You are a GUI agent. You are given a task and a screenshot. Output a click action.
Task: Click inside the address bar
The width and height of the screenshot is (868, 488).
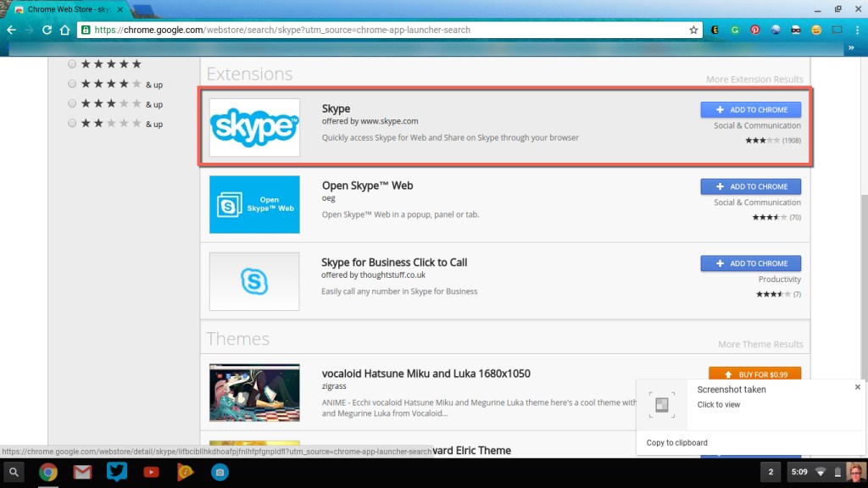pos(339,30)
